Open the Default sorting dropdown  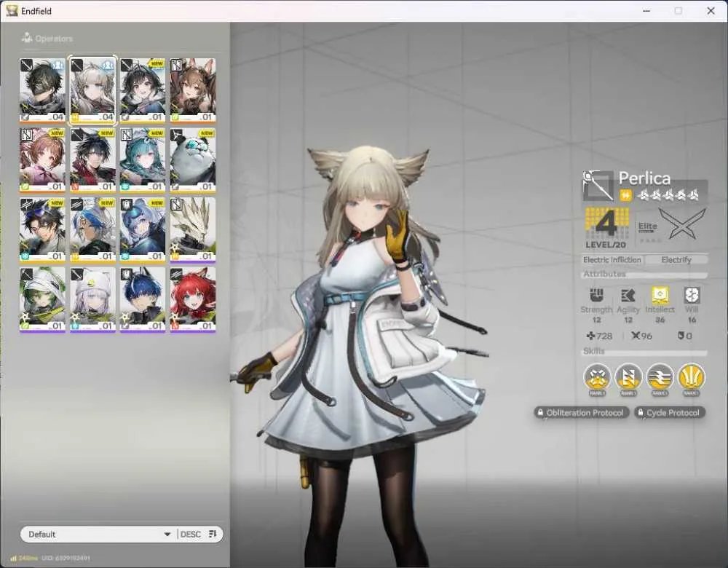pos(99,534)
